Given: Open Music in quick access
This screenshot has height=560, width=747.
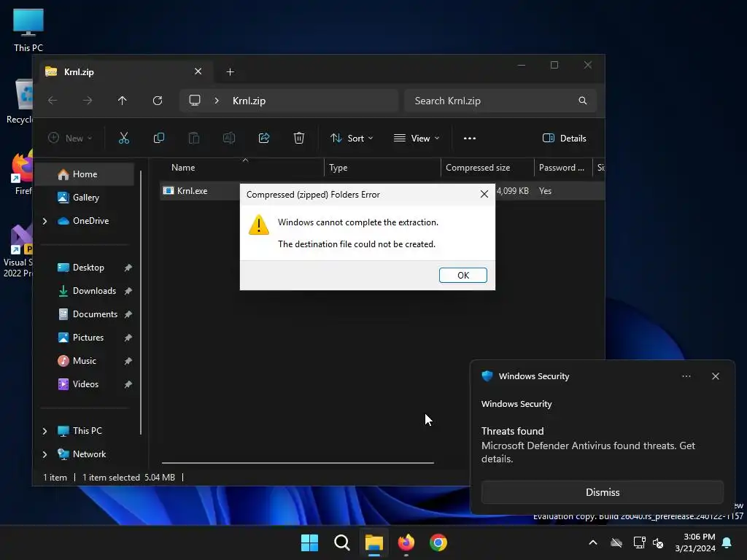Looking at the screenshot, I should [85, 361].
